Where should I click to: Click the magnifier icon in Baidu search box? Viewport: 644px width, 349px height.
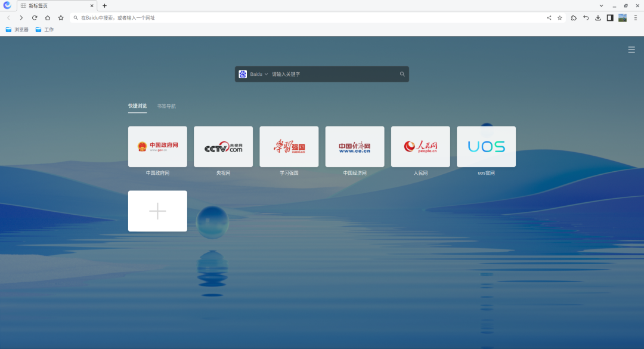[x=402, y=74]
